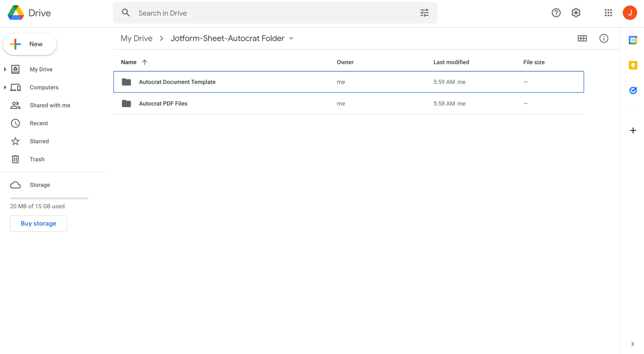
Task: Click the New button
Action: tap(30, 44)
